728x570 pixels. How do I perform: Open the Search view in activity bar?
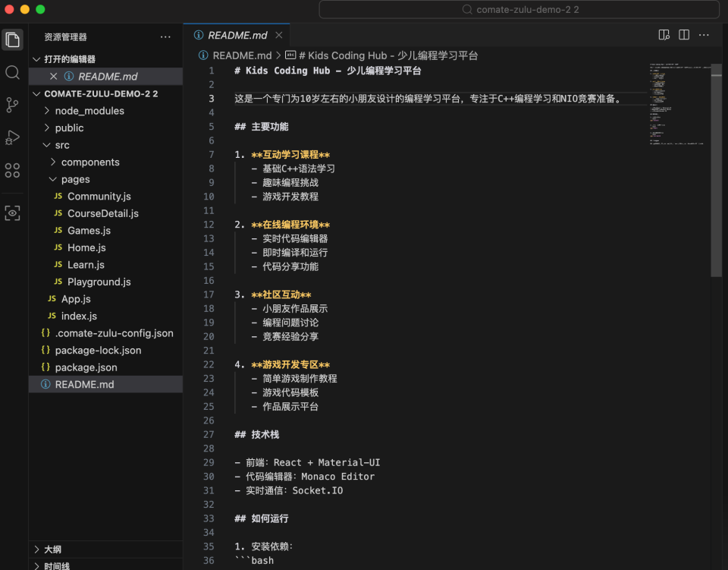point(13,72)
